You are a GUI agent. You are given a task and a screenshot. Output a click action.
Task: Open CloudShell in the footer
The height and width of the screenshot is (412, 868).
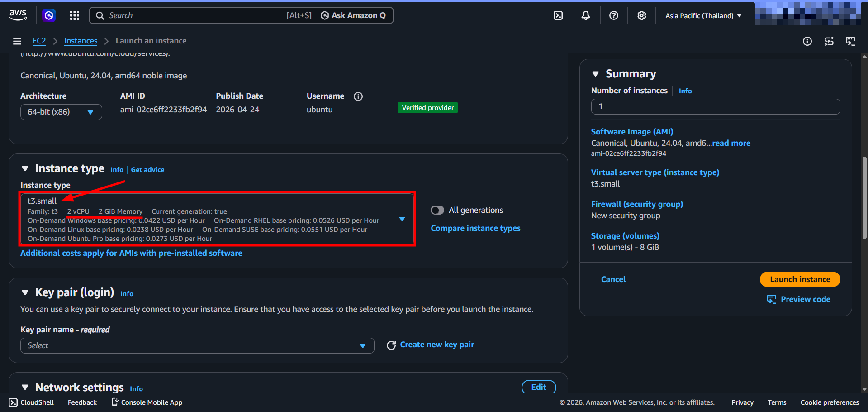[x=32, y=402]
